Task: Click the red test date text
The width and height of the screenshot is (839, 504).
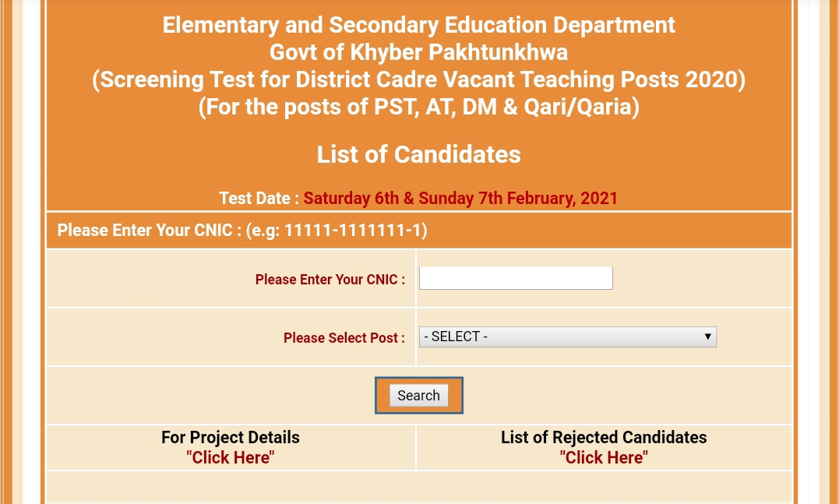Action: coord(460,199)
